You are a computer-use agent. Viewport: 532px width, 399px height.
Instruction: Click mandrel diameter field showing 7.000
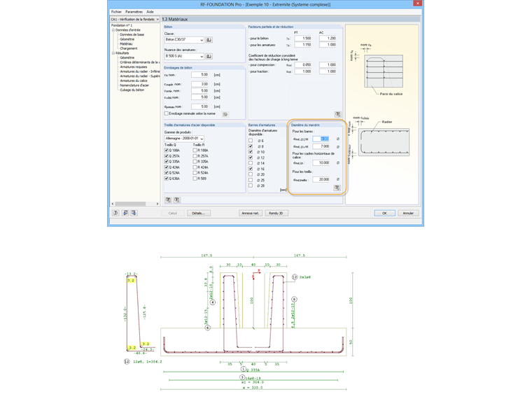tap(321, 146)
